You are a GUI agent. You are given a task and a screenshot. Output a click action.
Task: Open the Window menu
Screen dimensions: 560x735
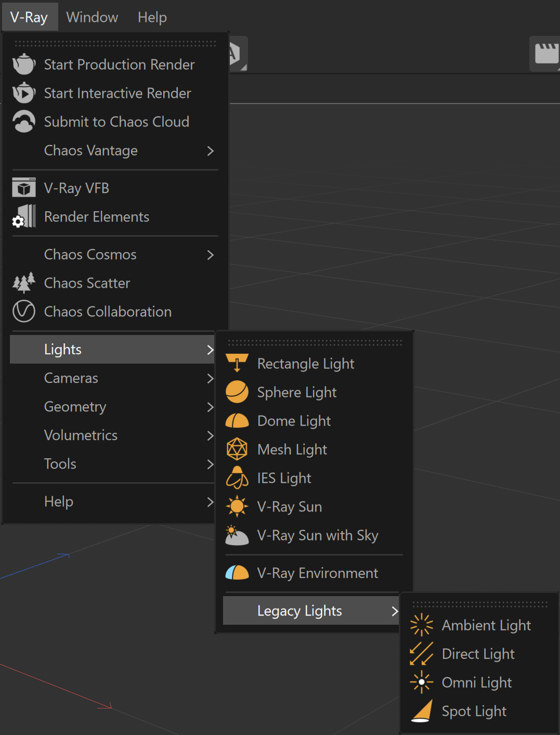tap(92, 17)
